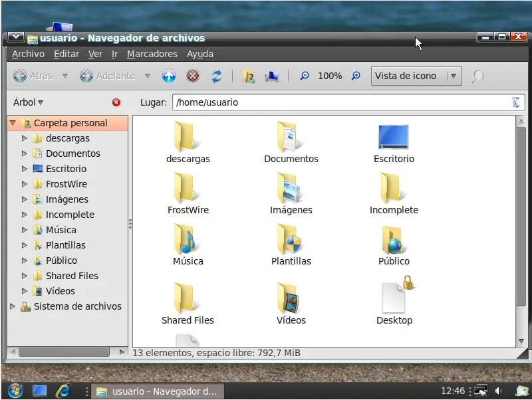This screenshot has height=400, width=532.
Task: Expand Vídeos node in tree
Action: [x=24, y=291]
